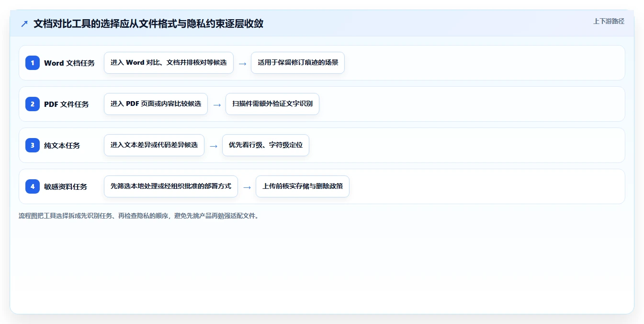The width and height of the screenshot is (644, 324).
Task: Click the footer note starting 流程图把工具选择
Action: click(x=139, y=216)
